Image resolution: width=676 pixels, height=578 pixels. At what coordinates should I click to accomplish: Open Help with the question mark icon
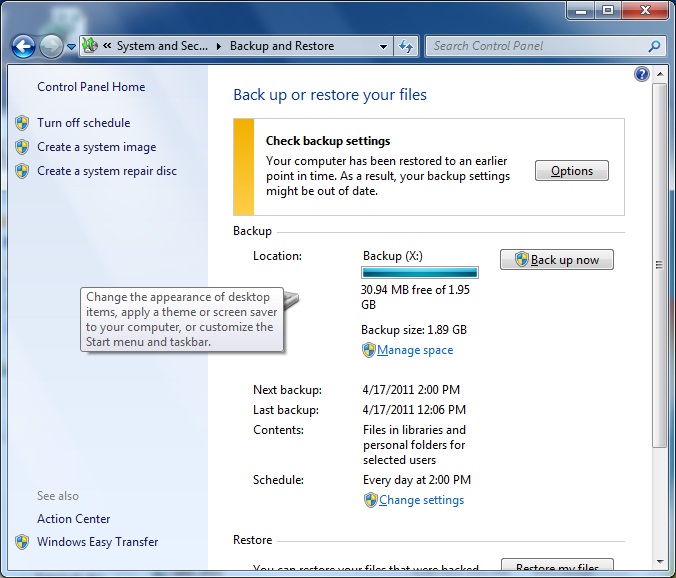coord(642,74)
